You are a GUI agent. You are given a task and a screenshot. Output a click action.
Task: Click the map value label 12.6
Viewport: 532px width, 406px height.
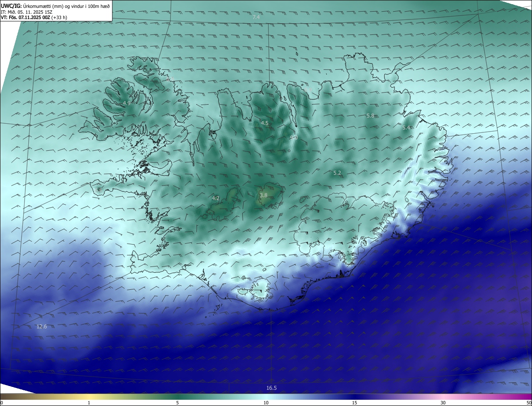(x=42, y=327)
